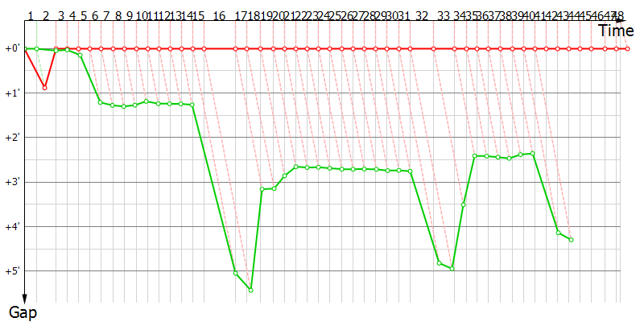
Task: Select lap 33 label on time axis
Action: coord(444,15)
